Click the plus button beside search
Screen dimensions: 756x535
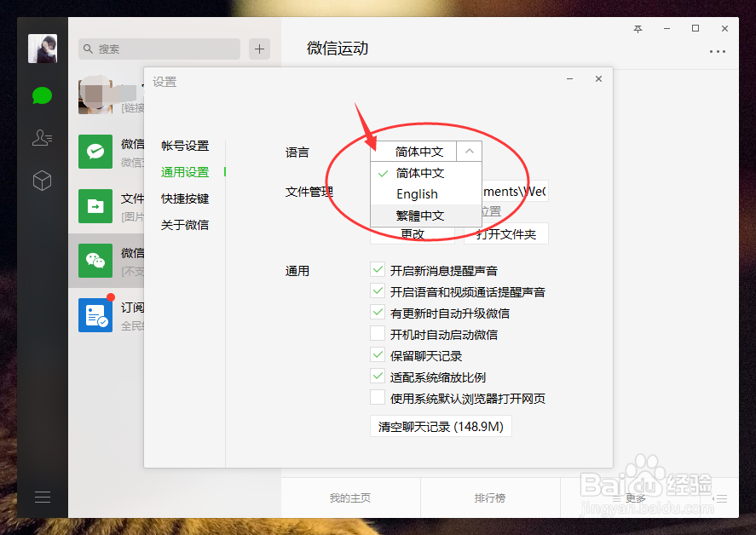pos(259,49)
